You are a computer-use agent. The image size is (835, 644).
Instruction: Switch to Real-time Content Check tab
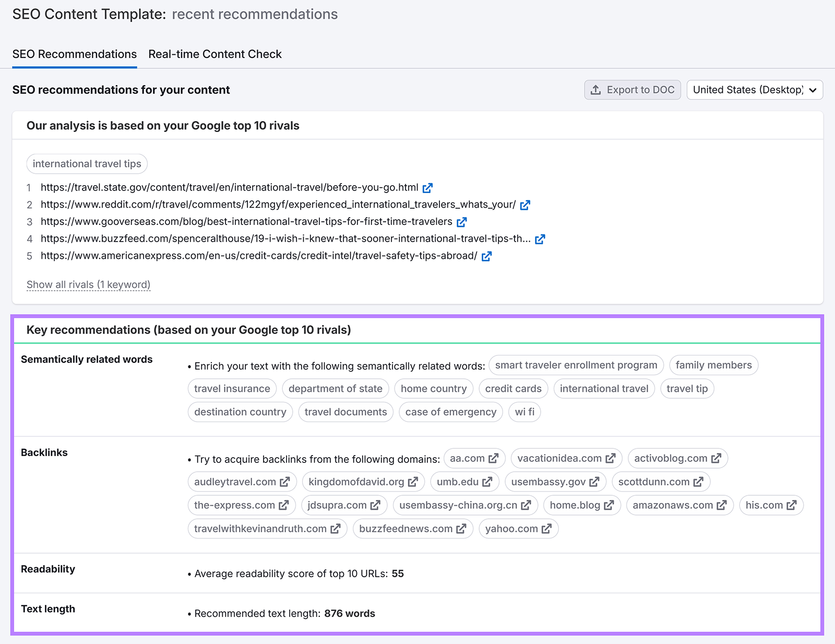pos(214,54)
